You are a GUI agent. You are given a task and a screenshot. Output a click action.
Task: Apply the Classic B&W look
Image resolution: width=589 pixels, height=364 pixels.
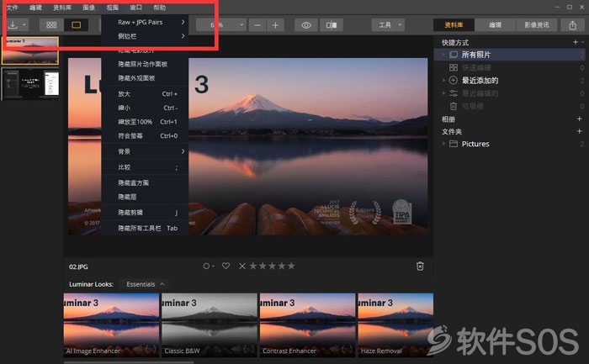pyautogui.click(x=210, y=325)
